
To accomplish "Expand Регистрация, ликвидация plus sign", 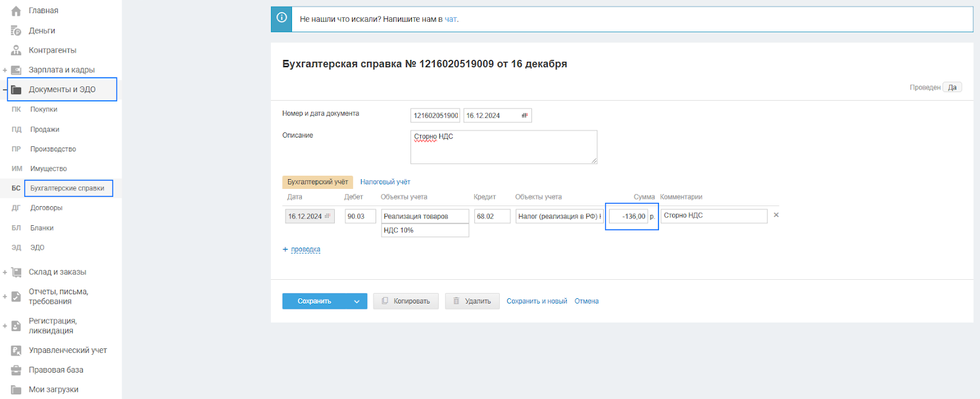I will (5, 325).
